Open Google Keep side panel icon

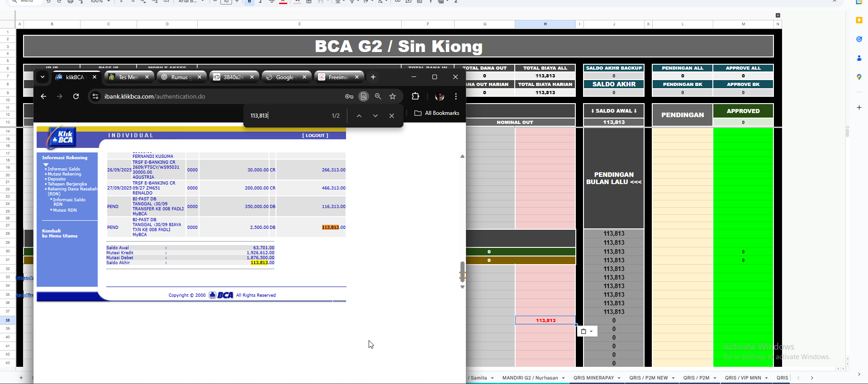click(859, 20)
